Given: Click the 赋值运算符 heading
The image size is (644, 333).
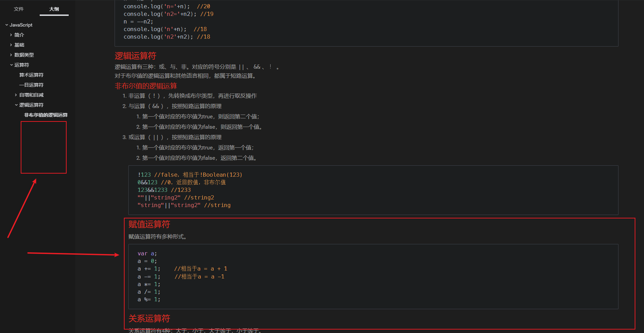Looking at the screenshot, I should [149, 224].
